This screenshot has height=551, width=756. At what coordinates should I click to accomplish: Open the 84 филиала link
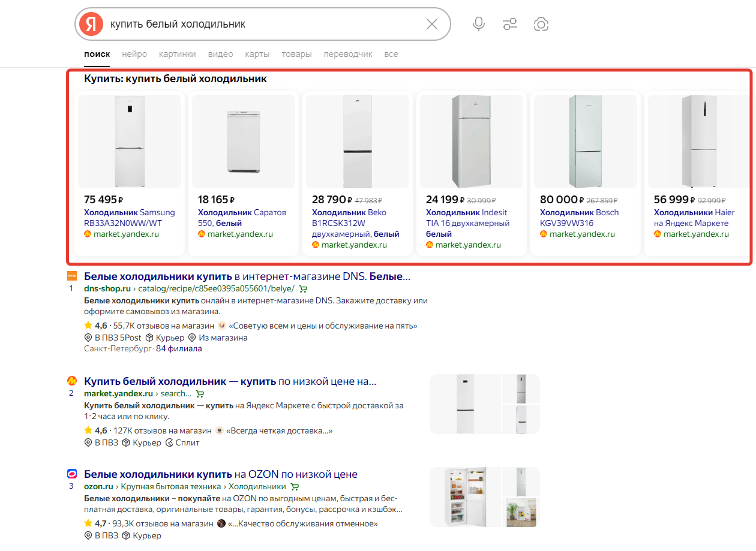(179, 348)
